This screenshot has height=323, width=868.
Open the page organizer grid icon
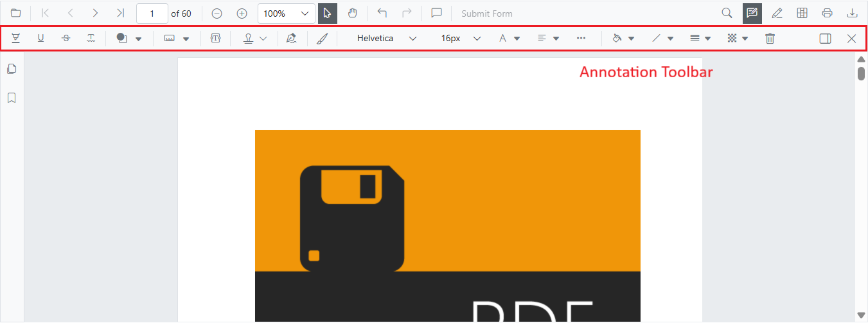(802, 13)
